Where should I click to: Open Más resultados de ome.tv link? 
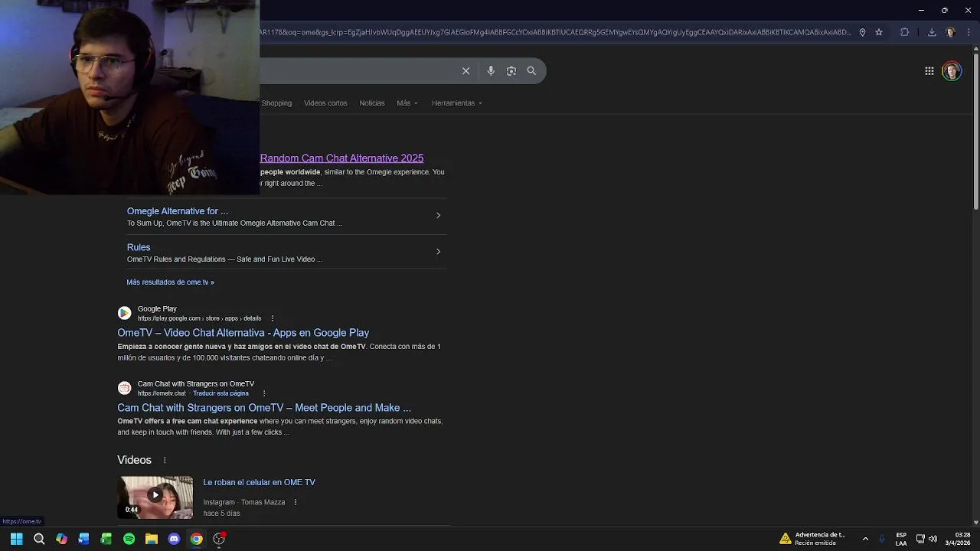pyautogui.click(x=170, y=282)
